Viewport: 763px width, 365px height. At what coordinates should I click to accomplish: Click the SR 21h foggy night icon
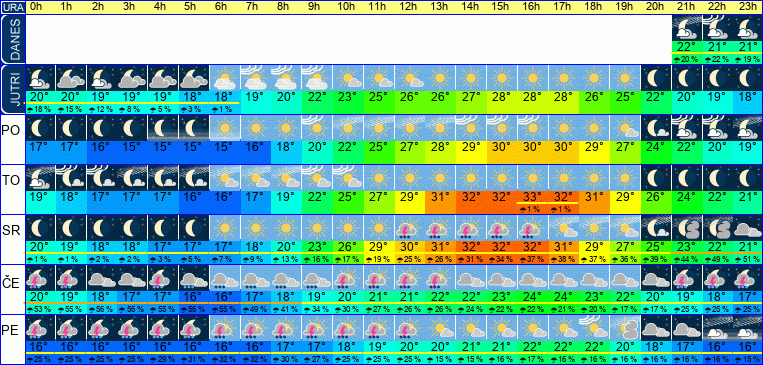[687, 227]
